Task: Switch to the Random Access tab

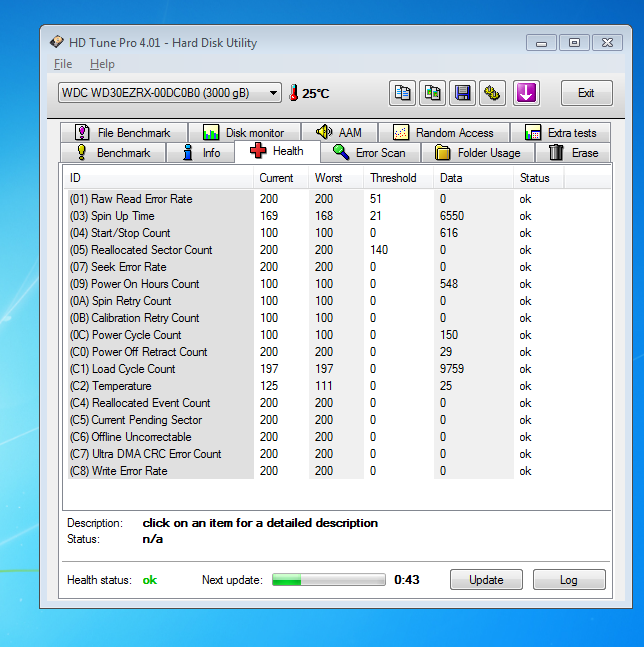Action: coord(443,132)
